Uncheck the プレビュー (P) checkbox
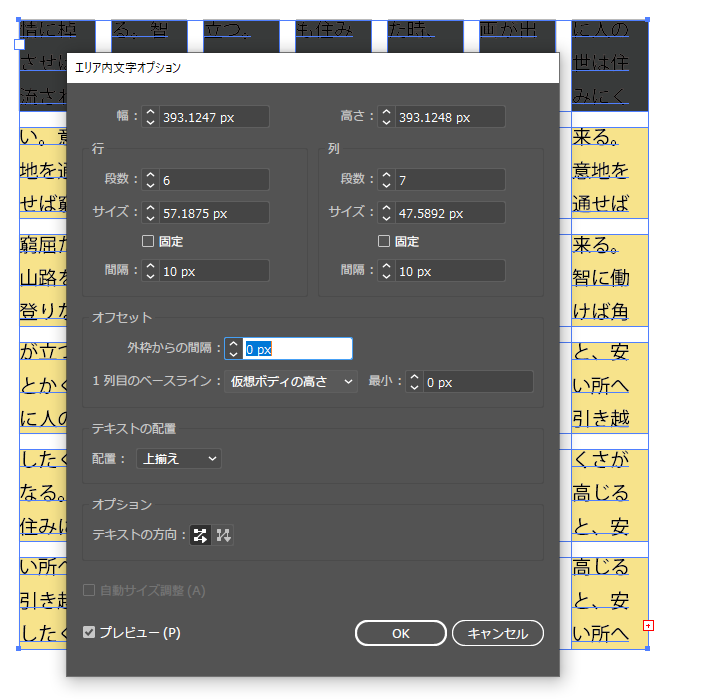 pos(89,632)
